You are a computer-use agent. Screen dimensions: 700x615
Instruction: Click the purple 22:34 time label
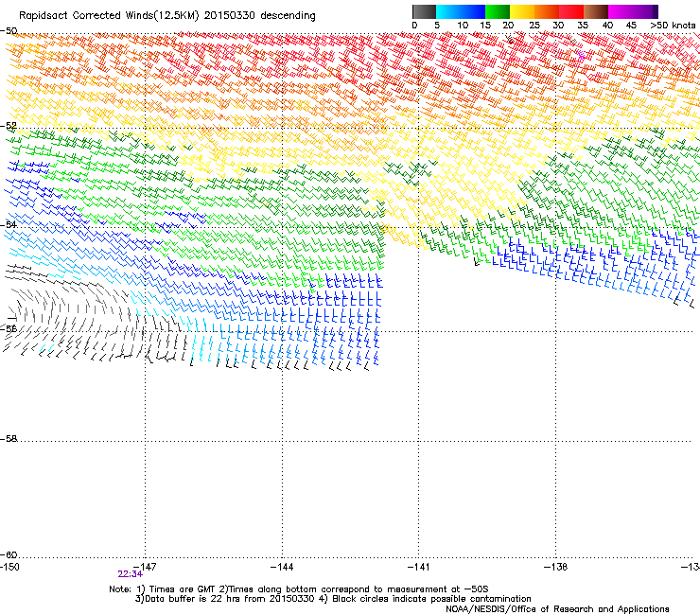point(130,574)
